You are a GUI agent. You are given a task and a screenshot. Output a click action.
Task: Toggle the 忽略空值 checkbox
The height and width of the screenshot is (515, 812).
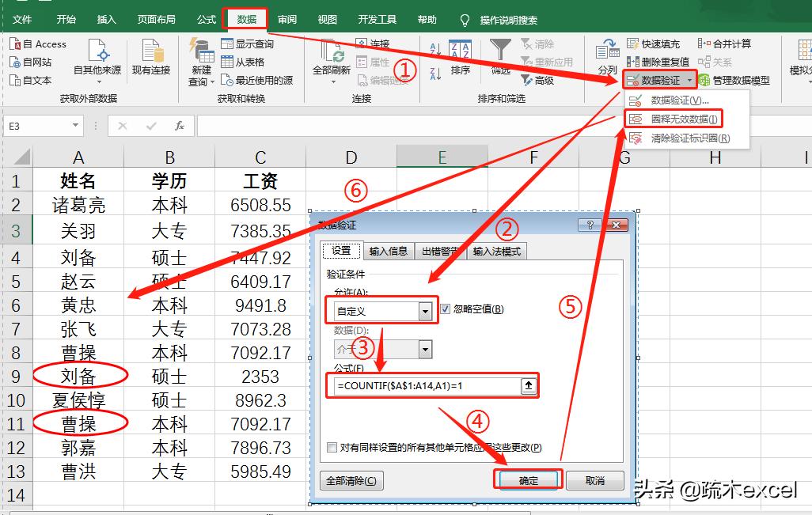tap(445, 309)
